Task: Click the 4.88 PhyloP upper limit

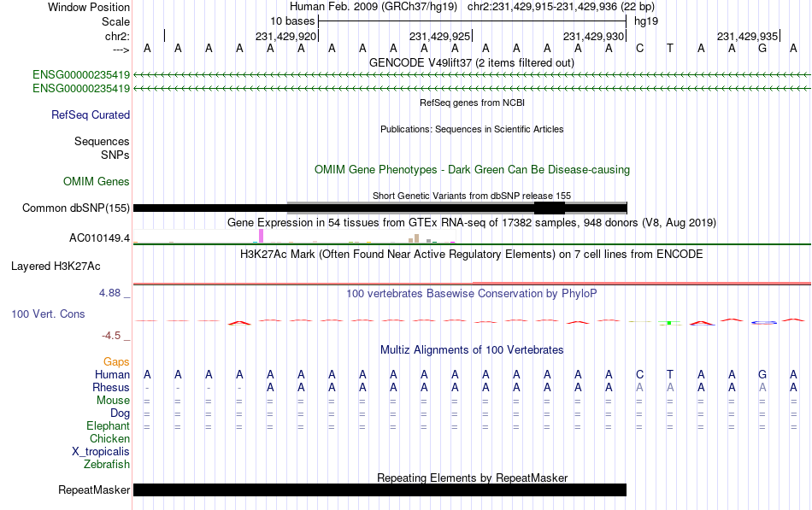Action: (109, 293)
